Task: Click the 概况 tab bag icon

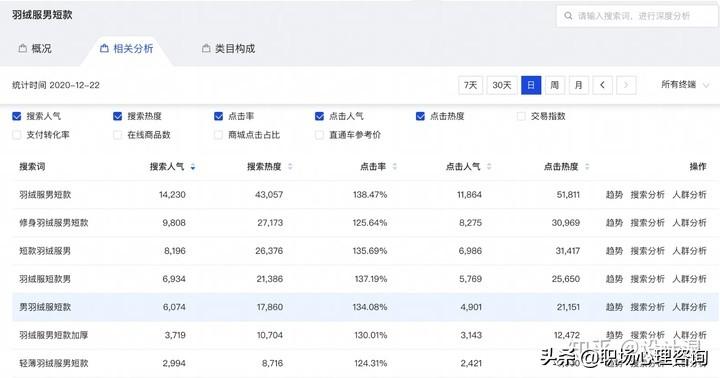Action: (x=22, y=48)
